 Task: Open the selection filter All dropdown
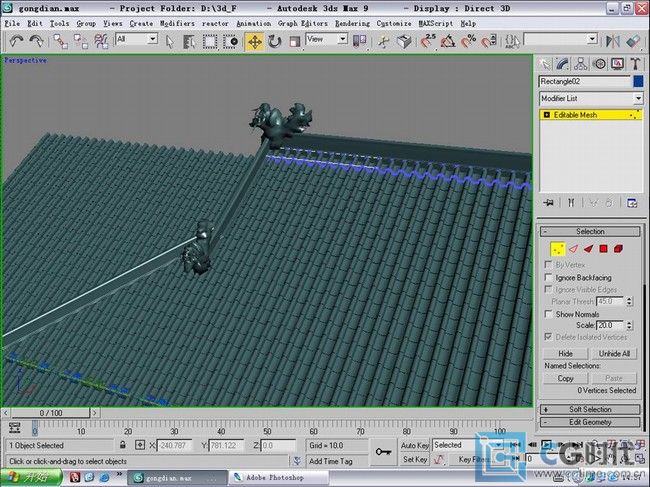tap(153, 39)
